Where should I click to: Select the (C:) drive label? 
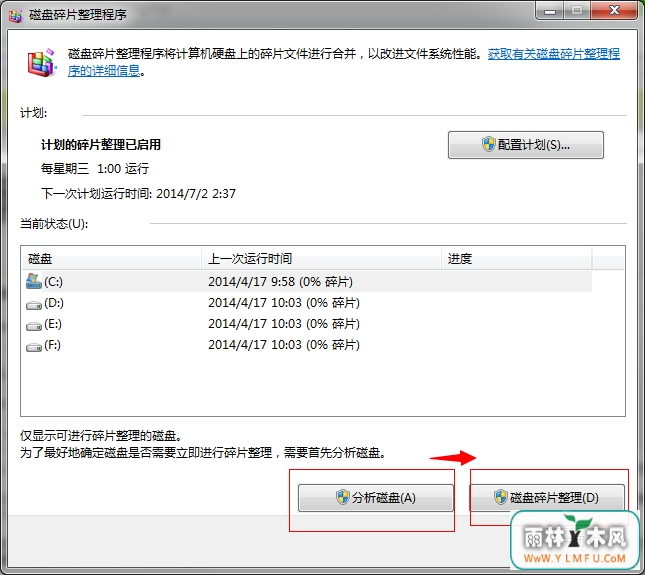(53, 282)
